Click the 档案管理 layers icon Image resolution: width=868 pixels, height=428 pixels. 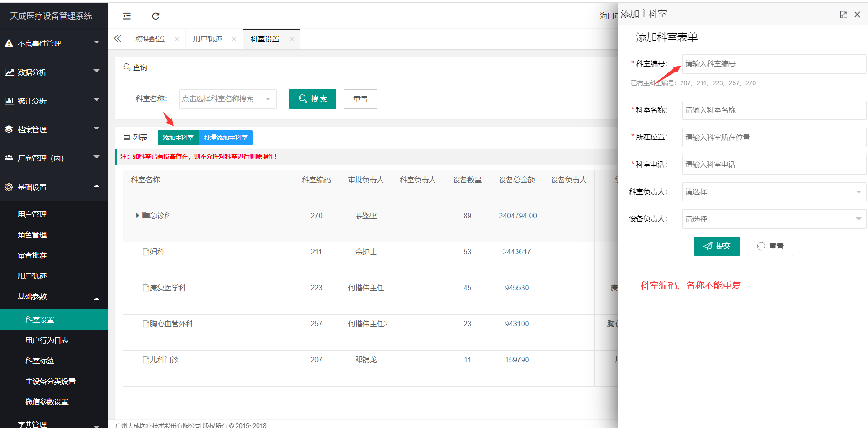[9, 129]
